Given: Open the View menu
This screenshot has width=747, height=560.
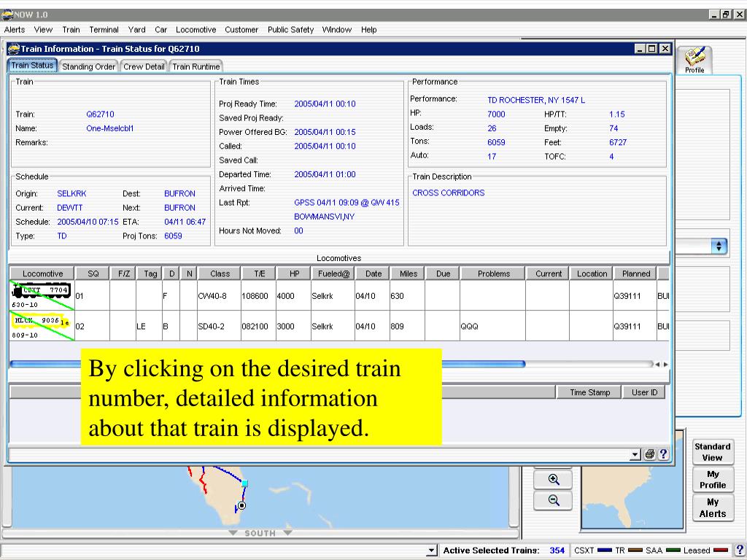Looking at the screenshot, I should [x=43, y=29].
